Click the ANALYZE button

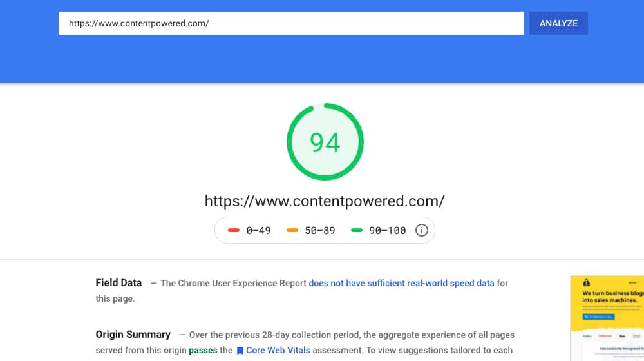point(558,23)
